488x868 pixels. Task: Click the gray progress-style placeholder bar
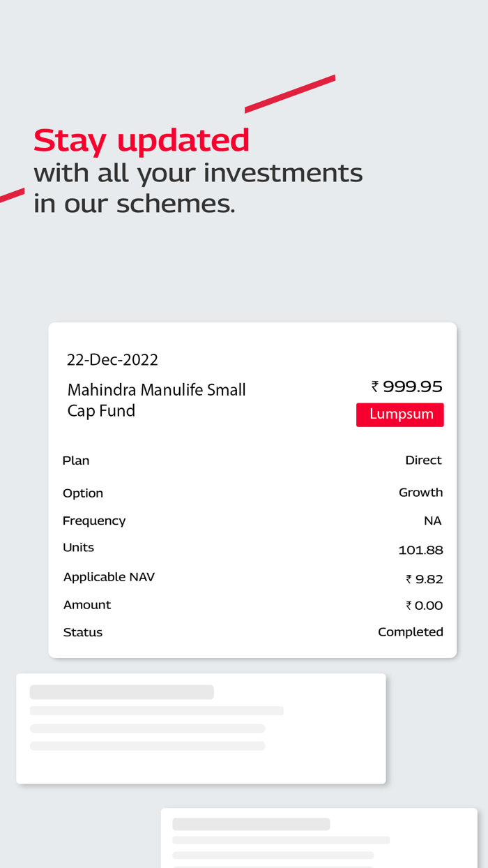click(122, 691)
